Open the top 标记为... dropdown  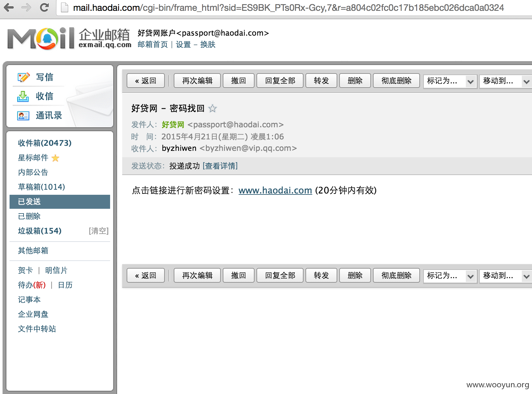tap(450, 81)
